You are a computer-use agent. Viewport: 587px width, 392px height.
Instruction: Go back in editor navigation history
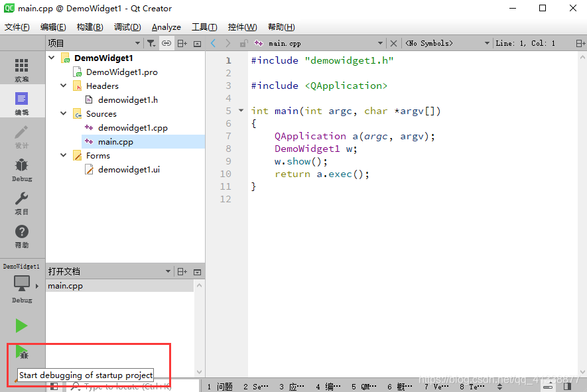pos(213,43)
